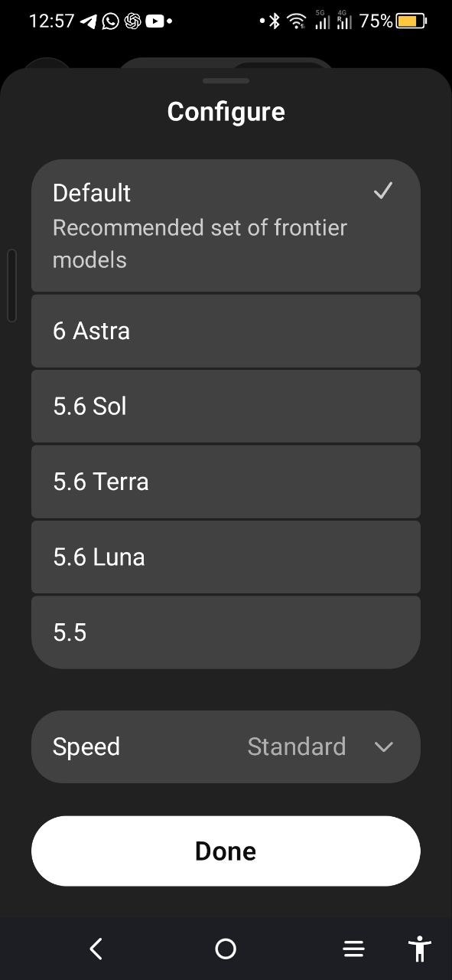
Task: Open recent apps menu icon
Action: click(353, 949)
